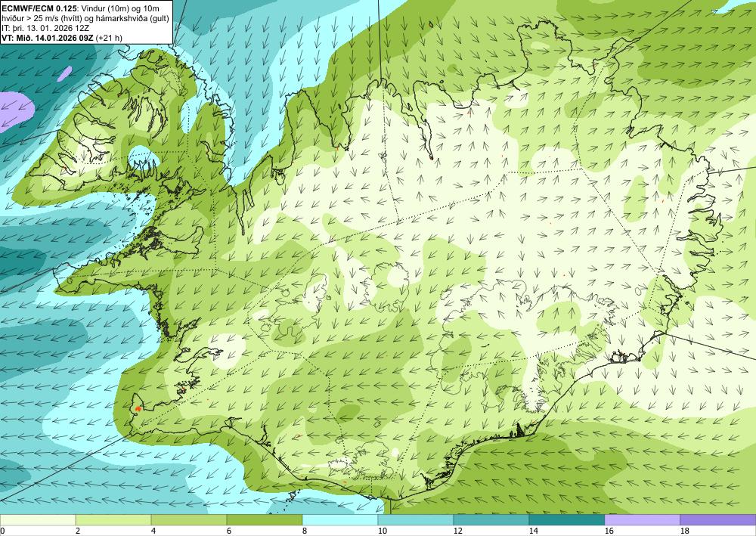Click the legend scale label "6"
The width and height of the screenshot is (756, 536).
tap(229, 531)
